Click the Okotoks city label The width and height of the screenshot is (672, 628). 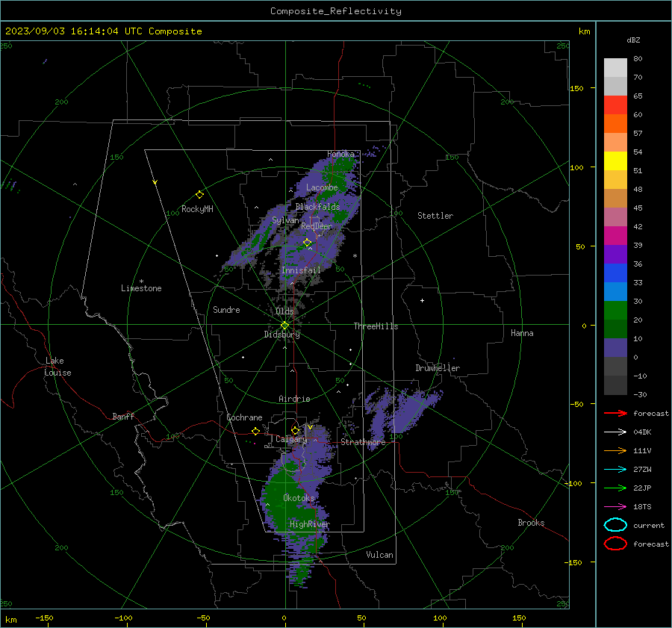(x=299, y=498)
